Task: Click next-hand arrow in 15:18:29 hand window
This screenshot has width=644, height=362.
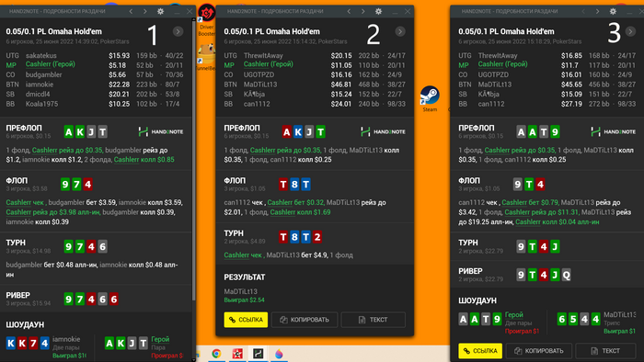Action: click(598, 11)
